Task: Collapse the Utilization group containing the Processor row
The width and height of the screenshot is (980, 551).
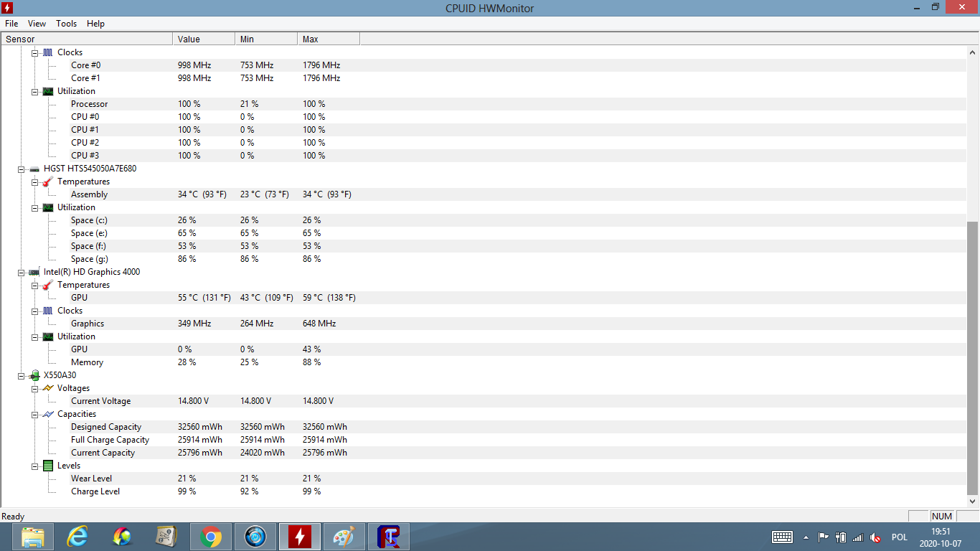Action: click(35, 92)
